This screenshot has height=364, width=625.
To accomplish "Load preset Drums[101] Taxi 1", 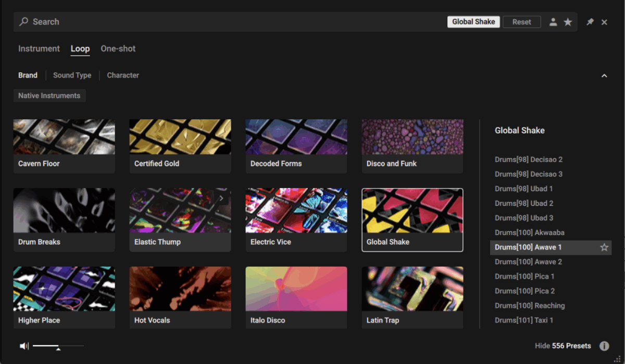I will 524,320.
